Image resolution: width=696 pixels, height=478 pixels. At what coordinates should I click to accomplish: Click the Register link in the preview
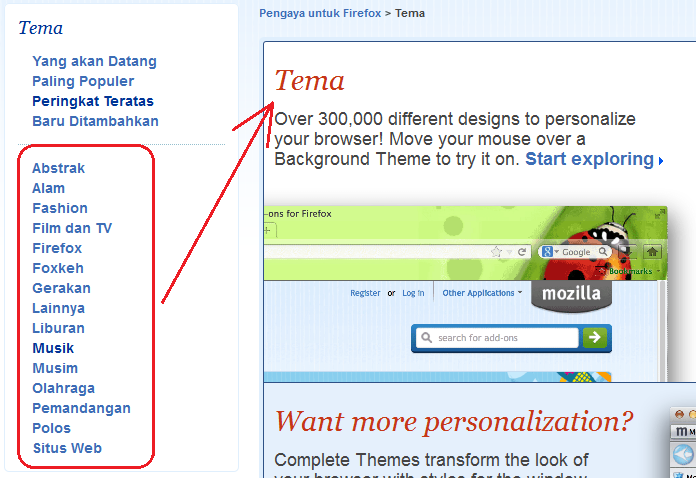(365, 293)
